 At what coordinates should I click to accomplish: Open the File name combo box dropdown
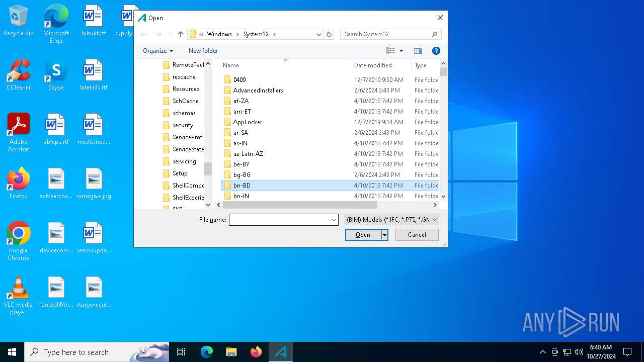[334, 220]
